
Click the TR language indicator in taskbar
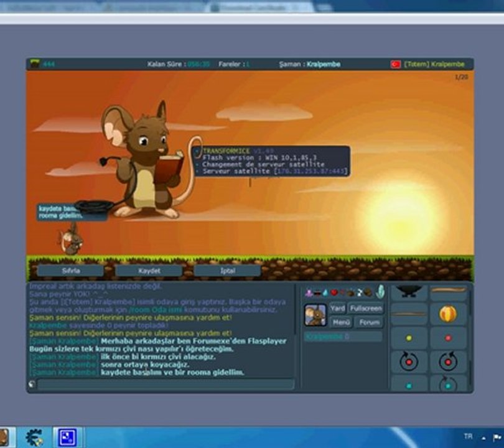point(468,436)
